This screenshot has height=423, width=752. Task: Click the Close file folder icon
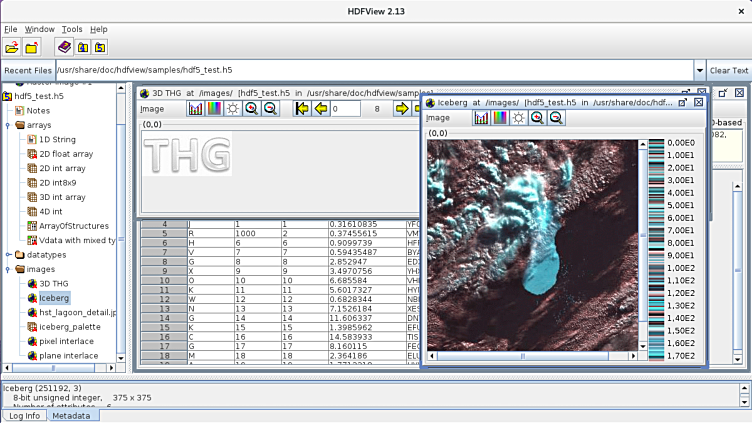35,47
